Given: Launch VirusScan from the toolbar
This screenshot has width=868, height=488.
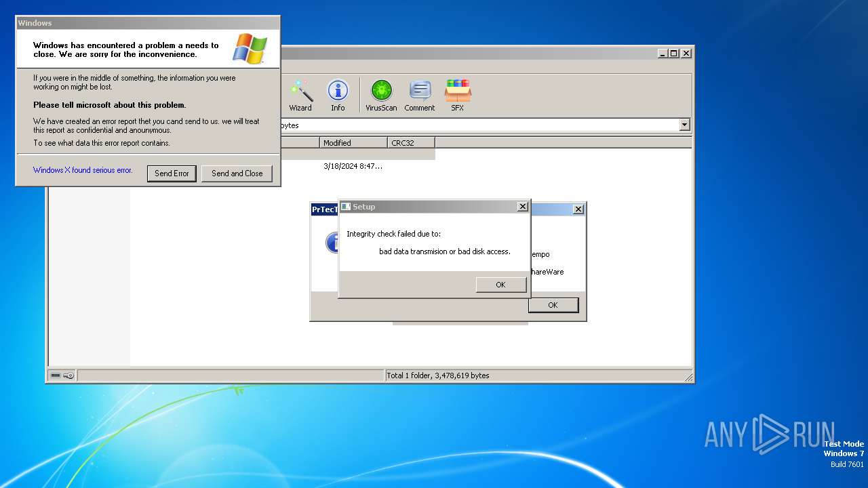Looking at the screenshot, I should coord(381,96).
